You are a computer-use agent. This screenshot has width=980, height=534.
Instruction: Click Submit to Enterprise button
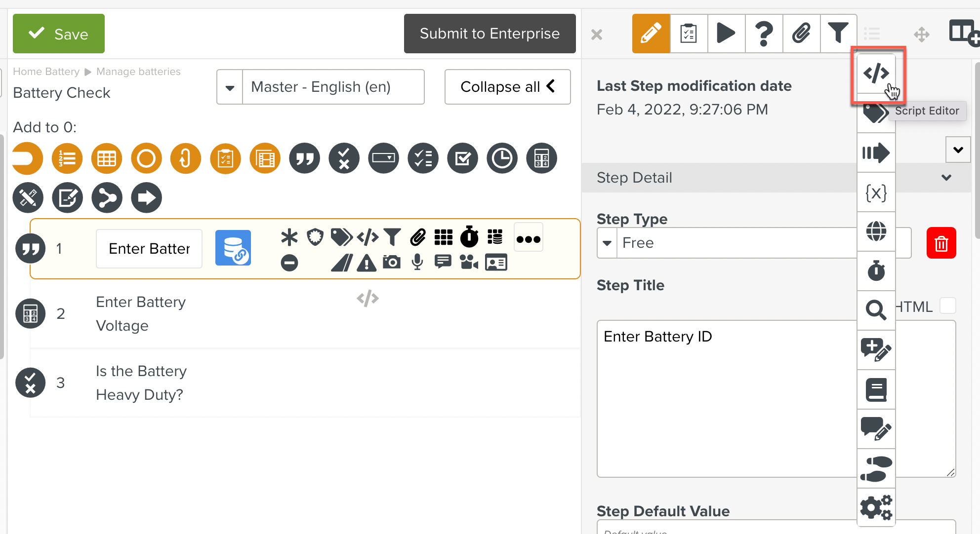point(490,34)
